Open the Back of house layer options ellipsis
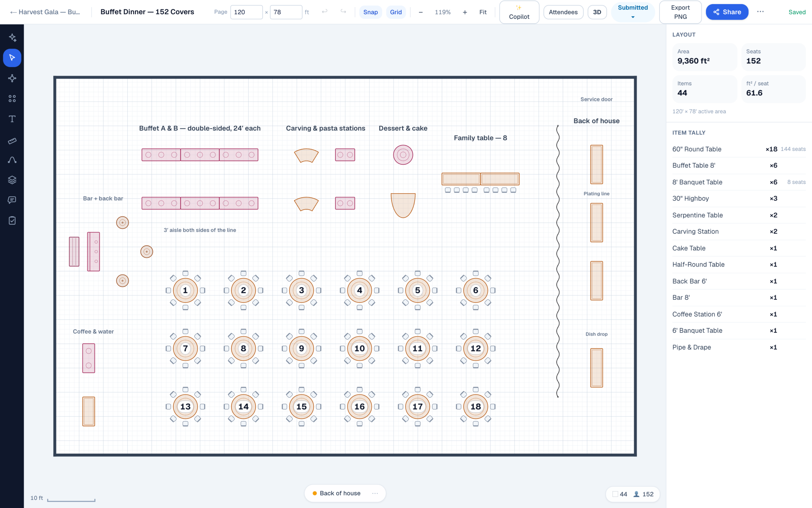Image resolution: width=812 pixels, height=508 pixels. tap(375, 493)
